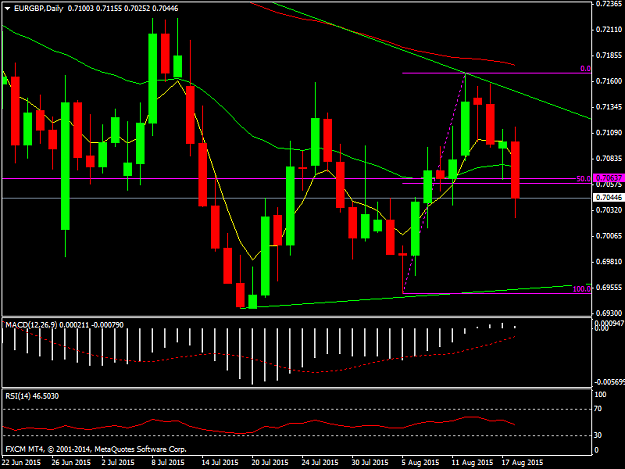Click the magenta price tag 0.70637

[x=608, y=178]
